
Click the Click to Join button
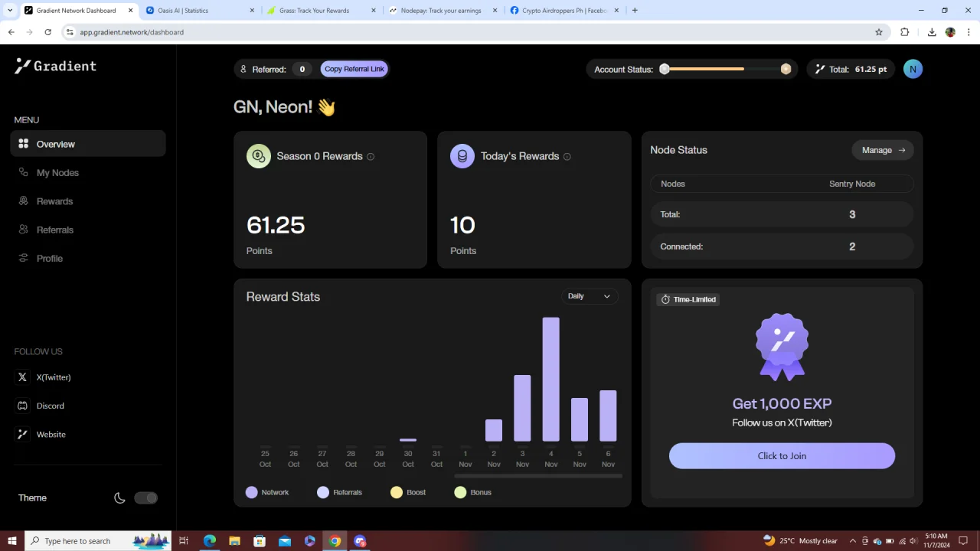click(x=782, y=455)
